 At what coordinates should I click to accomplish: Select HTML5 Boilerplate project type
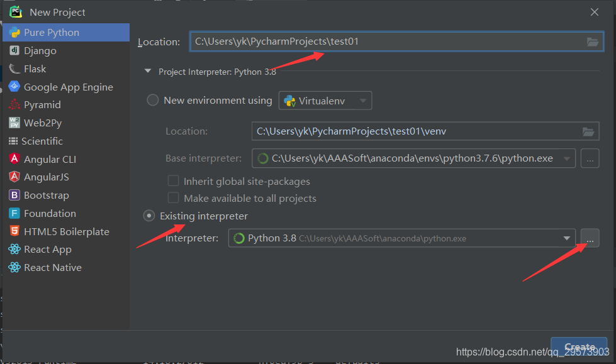click(66, 231)
